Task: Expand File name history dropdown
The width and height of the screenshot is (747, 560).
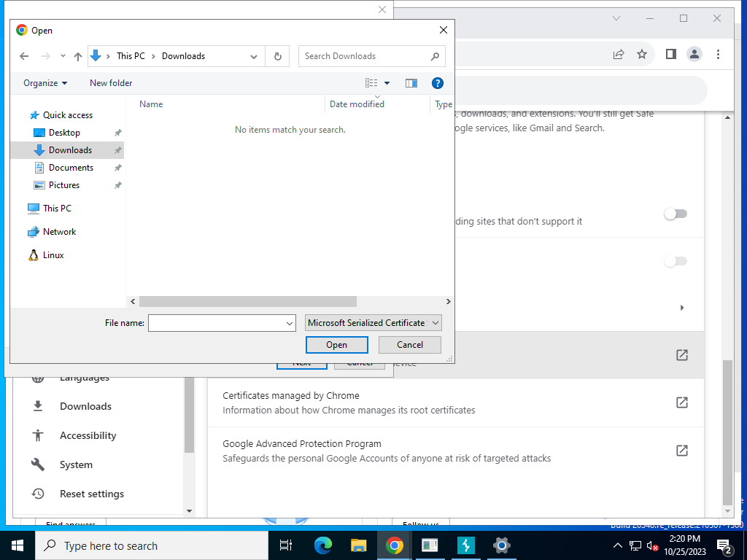Action: 289,323
